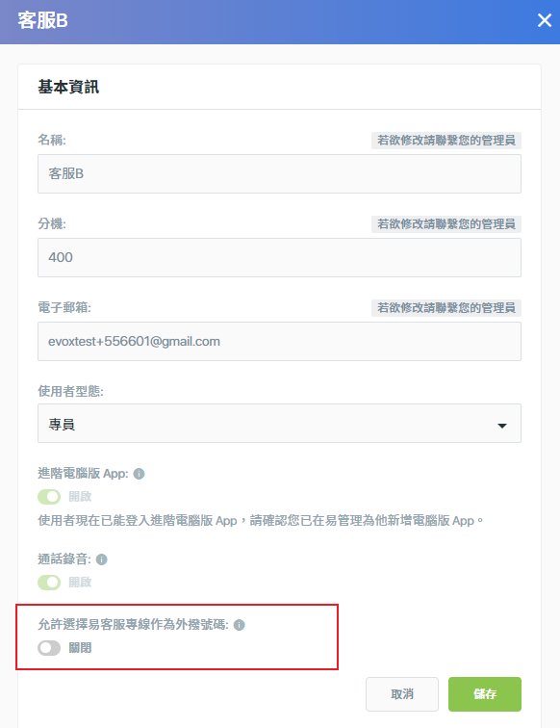The width and height of the screenshot is (560, 728).
Task: Click the 分機 field showing 400
Action: [x=279, y=258]
